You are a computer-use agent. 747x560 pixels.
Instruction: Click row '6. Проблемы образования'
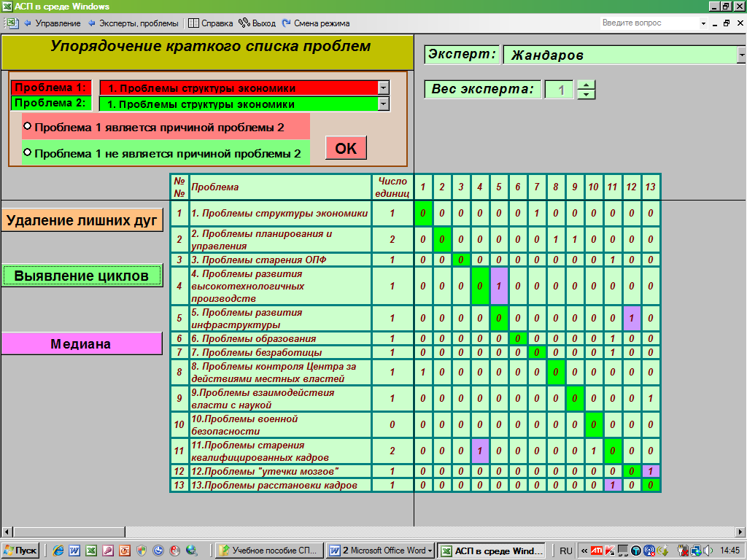coord(279,338)
